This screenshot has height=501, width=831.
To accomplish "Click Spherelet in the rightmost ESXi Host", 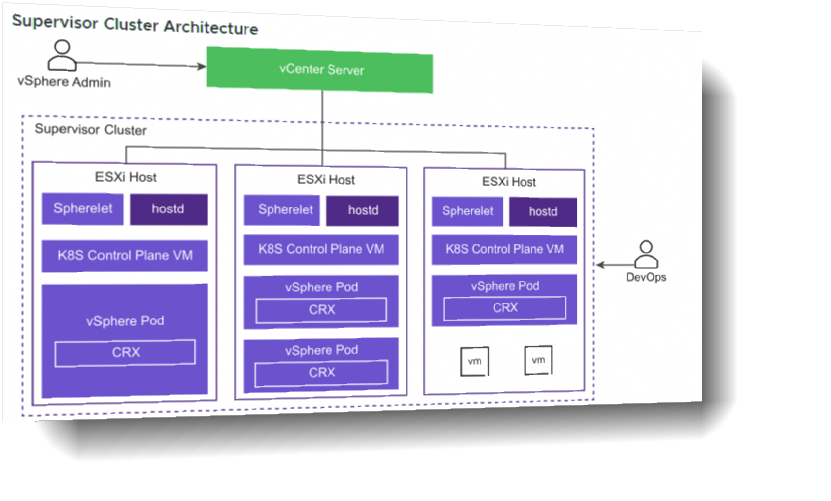I will 468,211.
